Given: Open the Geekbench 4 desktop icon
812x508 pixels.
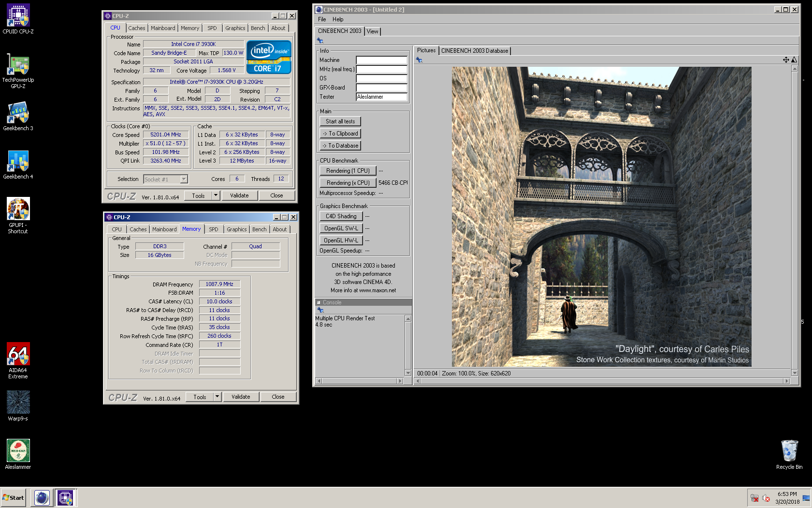Looking at the screenshot, I should pyautogui.click(x=18, y=164).
